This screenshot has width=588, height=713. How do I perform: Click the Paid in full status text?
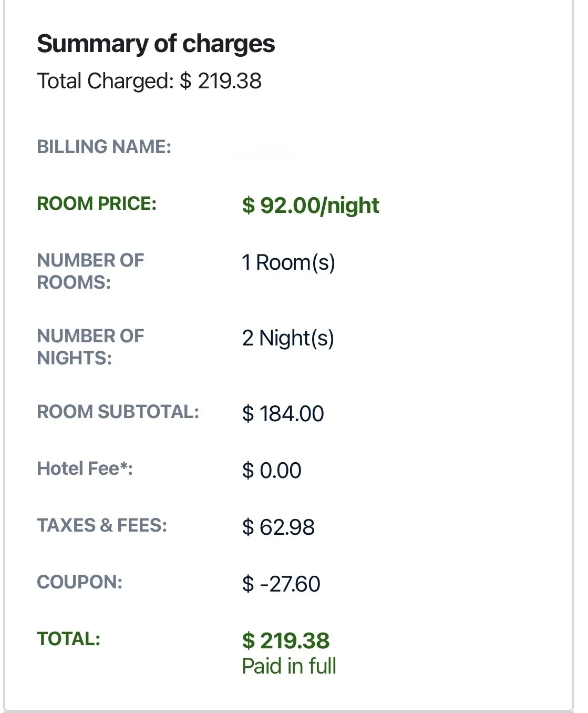point(289,666)
